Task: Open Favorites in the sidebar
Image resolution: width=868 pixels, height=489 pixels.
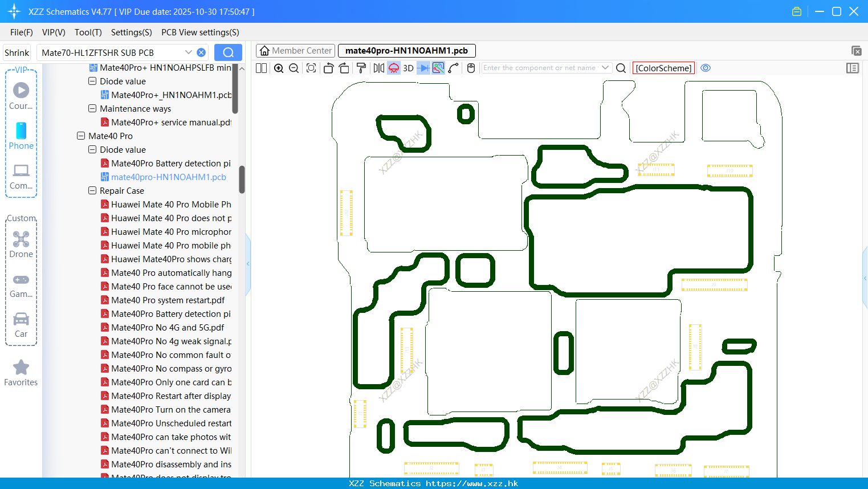Action: [21, 373]
